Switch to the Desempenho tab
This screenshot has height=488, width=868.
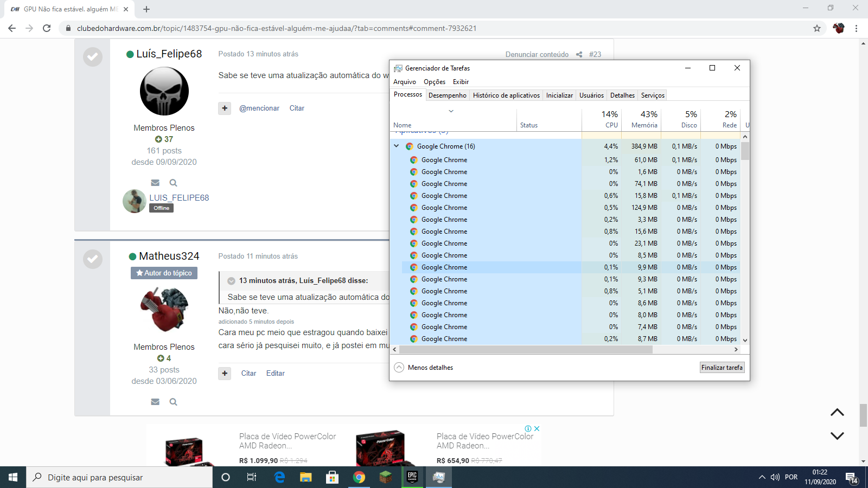448,95
